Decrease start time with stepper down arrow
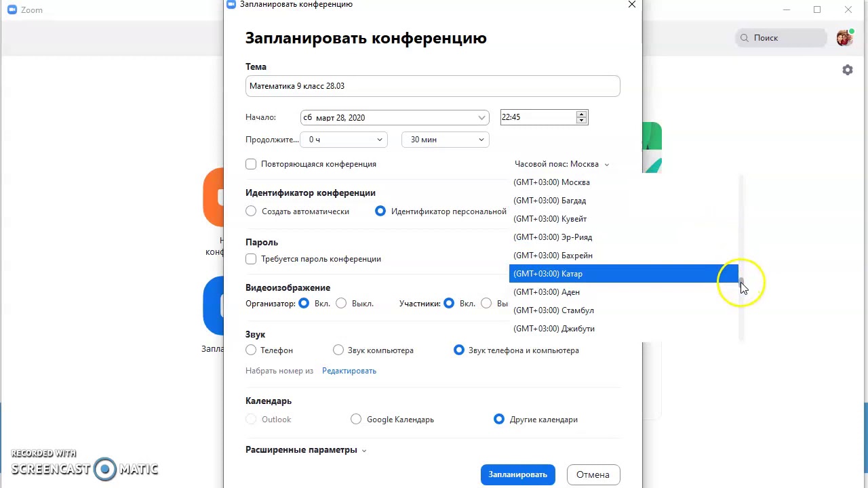The width and height of the screenshot is (868, 488). [581, 121]
